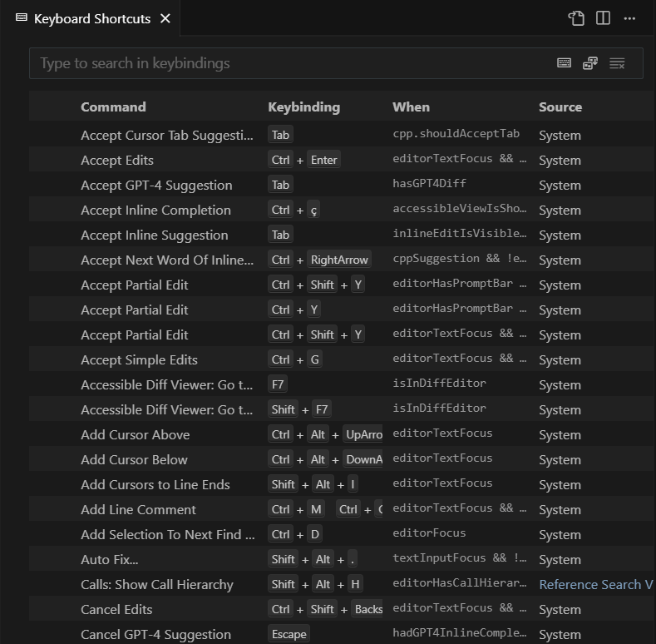Select the Accept Edits command
The height and width of the screenshot is (644, 656).
117,161
